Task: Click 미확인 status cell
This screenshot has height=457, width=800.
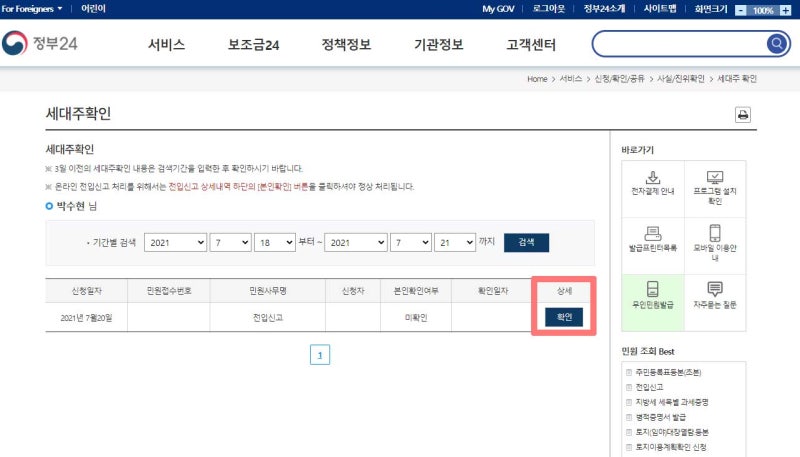Action: pos(416,317)
